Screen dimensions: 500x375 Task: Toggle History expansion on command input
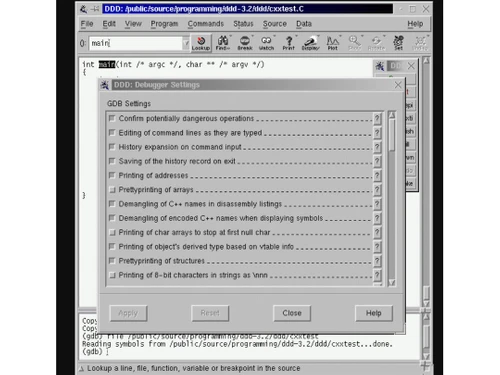[112, 147]
